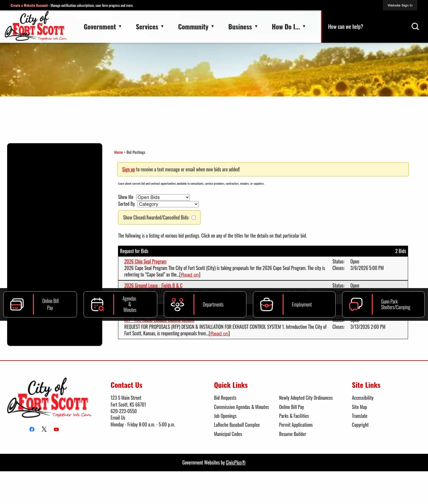The width and height of the screenshot is (428, 504).
Task: Open the Accessibility site link
Action: point(363,398)
